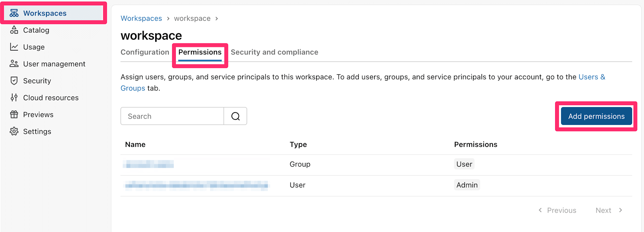Click the Permissions column header
The image size is (644, 232).
click(476, 144)
